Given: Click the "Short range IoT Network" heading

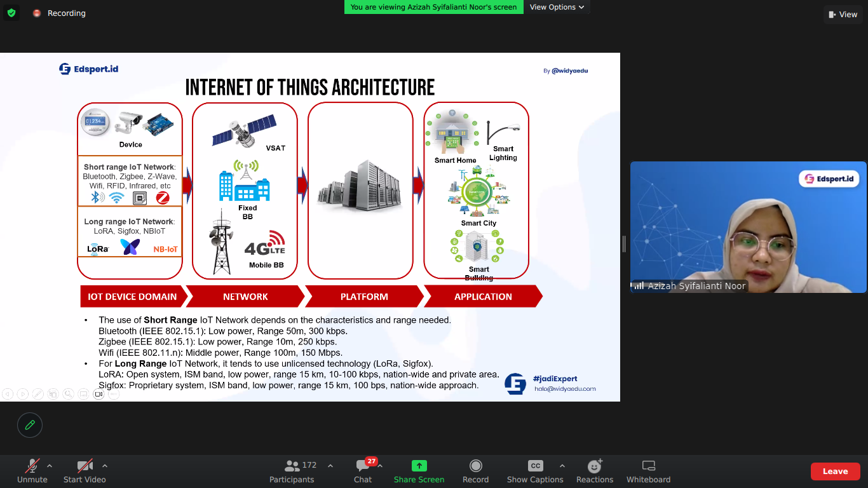Looking at the screenshot, I should 129,167.
